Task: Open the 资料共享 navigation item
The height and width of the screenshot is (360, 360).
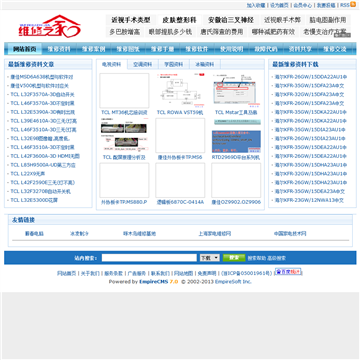Action: [300, 49]
